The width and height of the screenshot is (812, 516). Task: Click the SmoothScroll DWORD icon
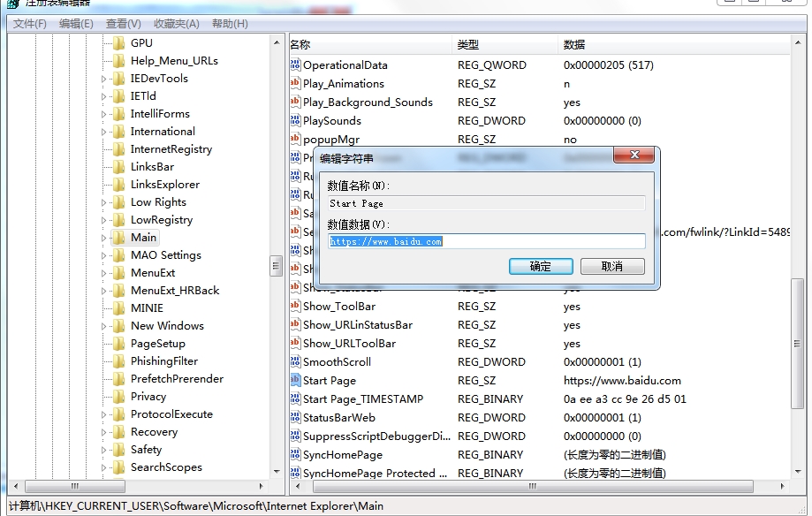point(295,361)
